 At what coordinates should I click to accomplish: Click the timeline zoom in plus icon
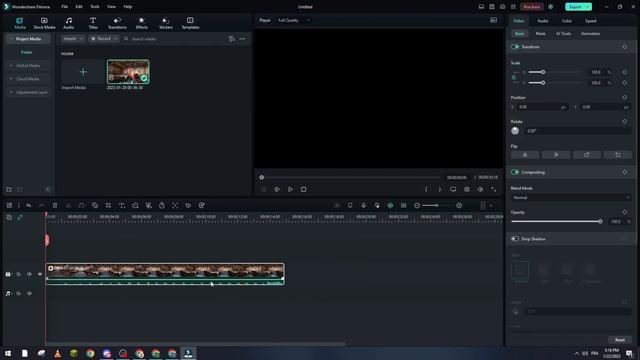coord(459,206)
